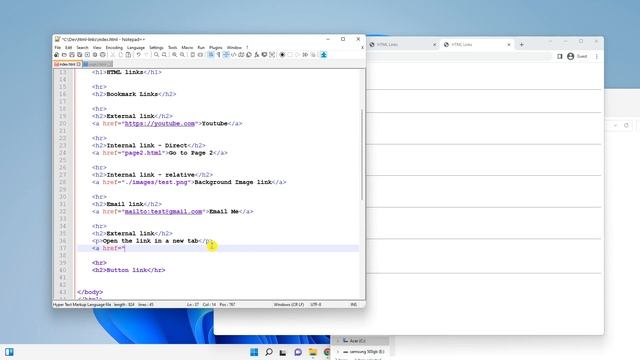Open the Folder as Workspace icon
The height and width of the screenshot is (360, 640).
tap(264, 55)
